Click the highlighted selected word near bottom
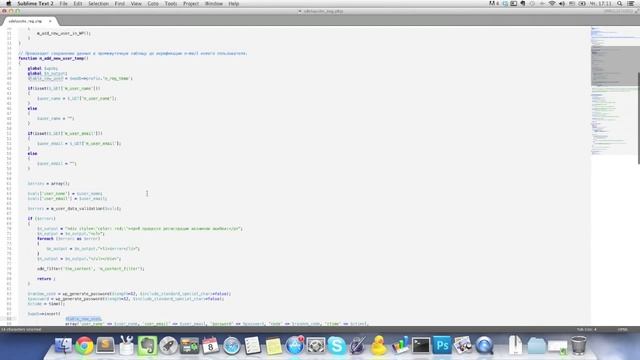Viewport: 640px width, 360px height. pyautogui.click(x=83, y=319)
